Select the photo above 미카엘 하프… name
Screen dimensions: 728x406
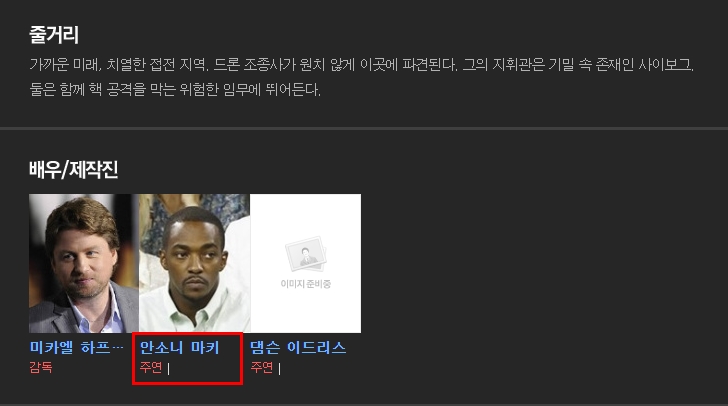tap(84, 263)
